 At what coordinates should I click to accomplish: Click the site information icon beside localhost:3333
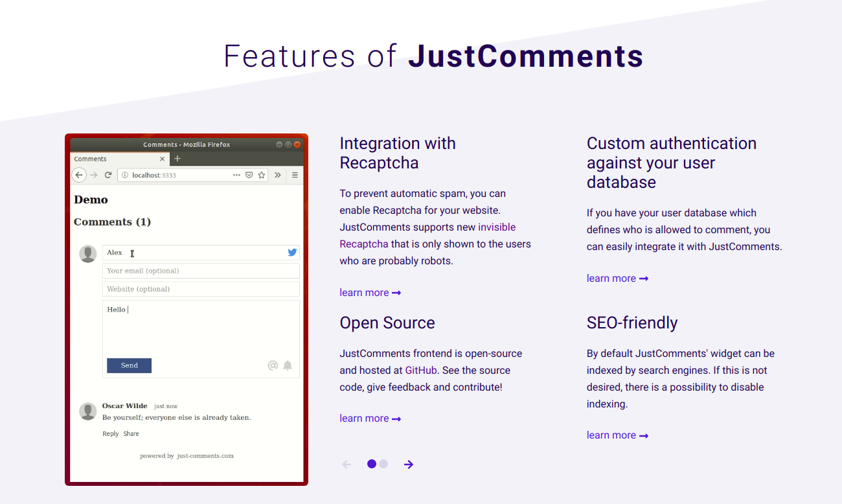pos(125,175)
